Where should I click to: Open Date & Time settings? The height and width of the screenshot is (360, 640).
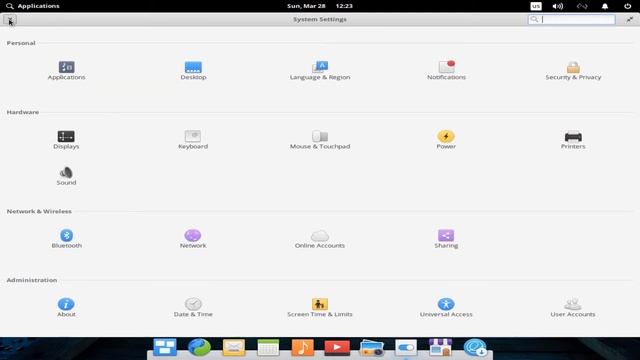point(193,307)
